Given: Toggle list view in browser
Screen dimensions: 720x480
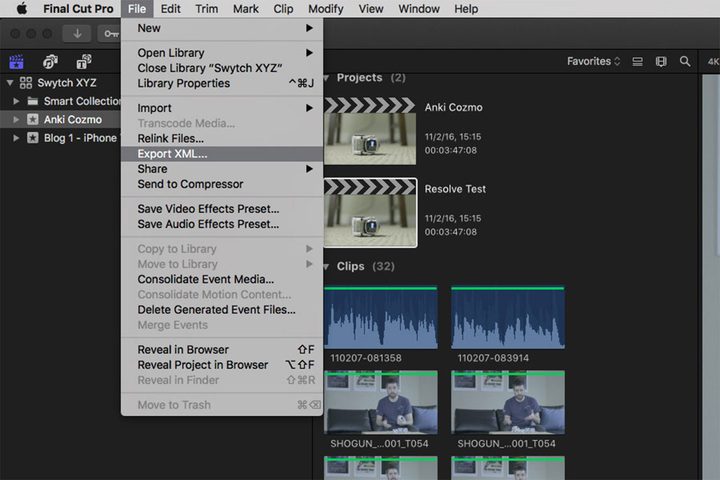Looking at the screenshot, I should pyautogui.click(x=637, y=62).
